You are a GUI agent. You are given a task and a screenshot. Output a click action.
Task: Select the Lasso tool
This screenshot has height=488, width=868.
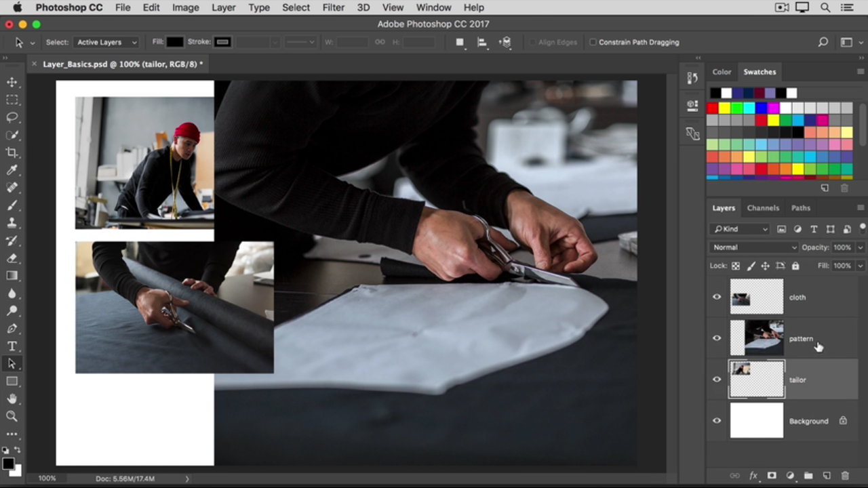coord(12,117)
